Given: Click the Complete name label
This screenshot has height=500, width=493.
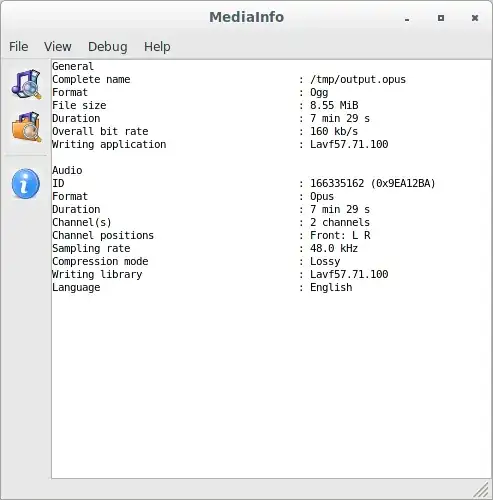Looking at the screenshot, I should [x=91, y=79].
